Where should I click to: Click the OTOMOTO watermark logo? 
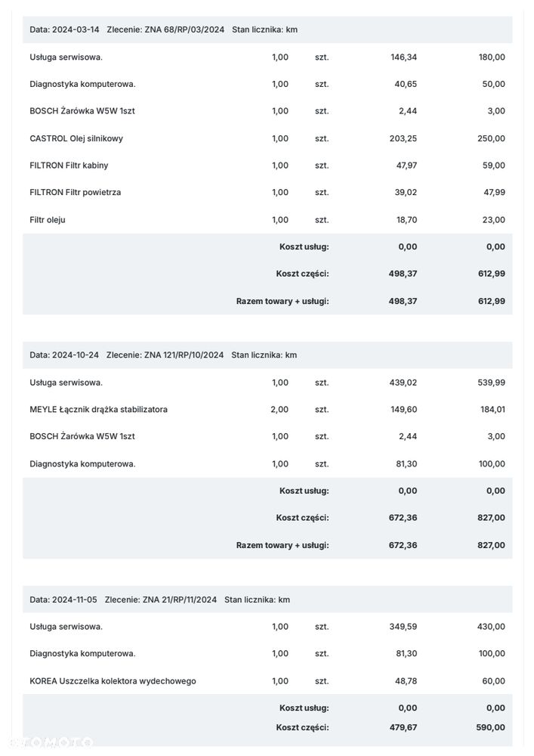(x=52, y=742)
